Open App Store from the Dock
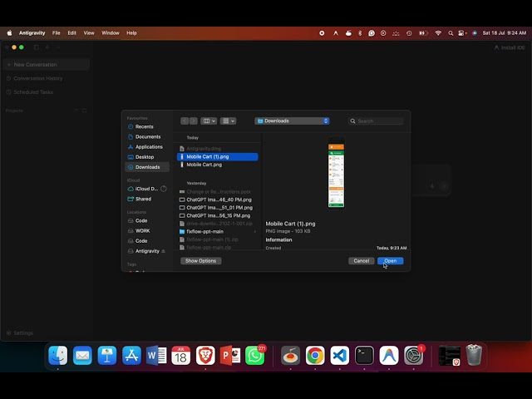Screen dimensions: 532x399 coord(131,356)
